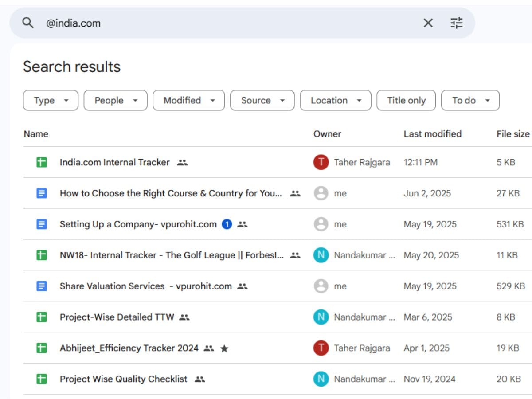Image resolution: width=532 pixels, height=399 pixels.
Task: Open Share Valuation Services - vpurohit.com document
Action: [146, 286]
